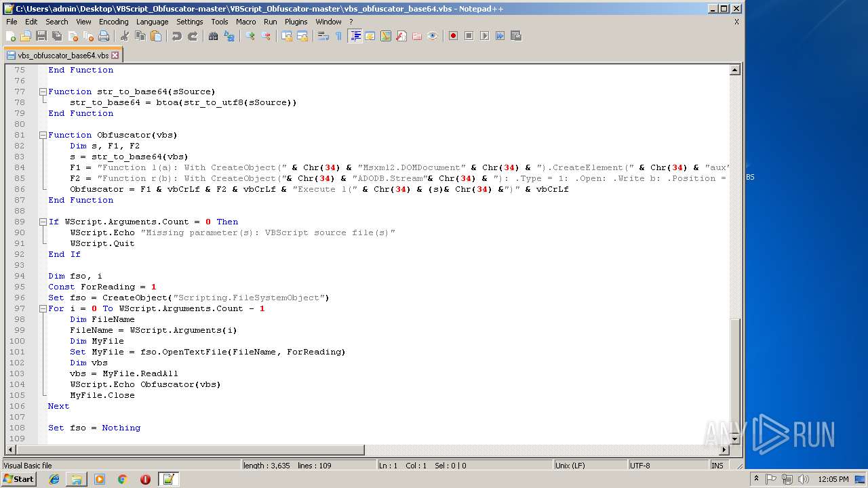The width and height of the screenshot is (868, 488).
Task: Click the user-defined language icon
Action: 370,36
